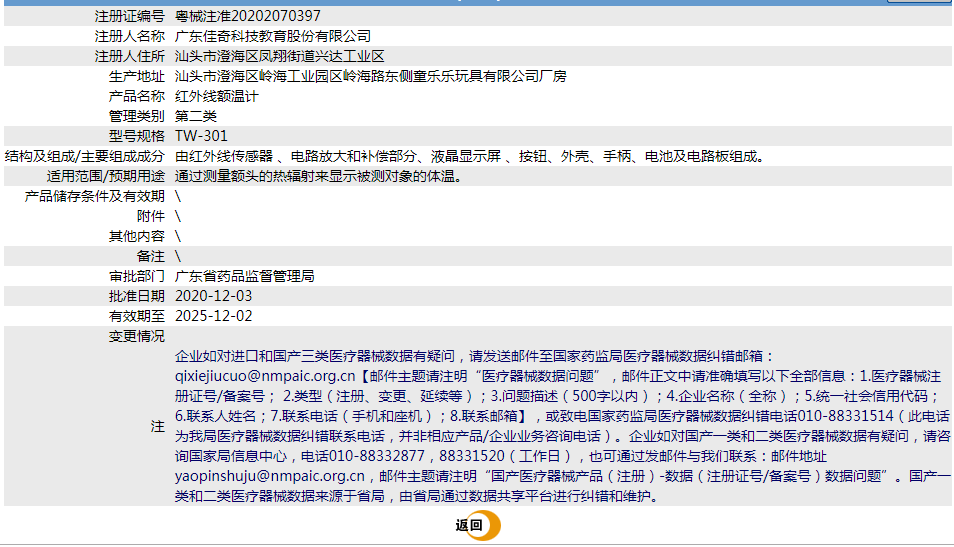Click the 变更情况 label

point(136,336)
